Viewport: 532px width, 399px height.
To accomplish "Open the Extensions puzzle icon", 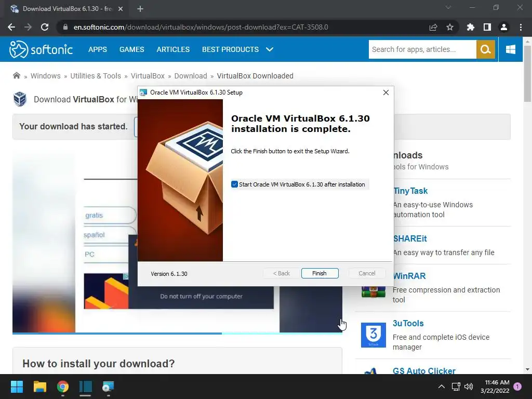I will coord(470,27).
